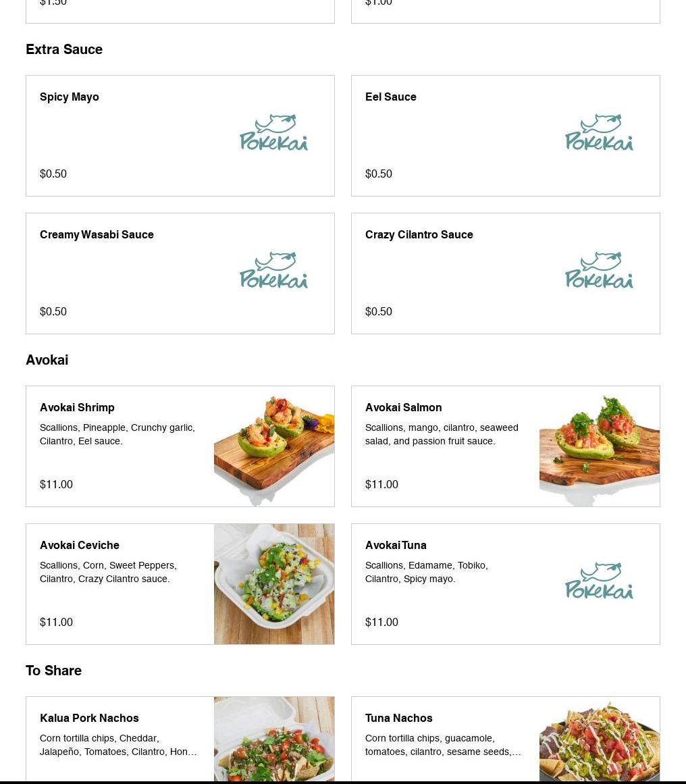Open the Tuna Nachos title
The height and width of the screenshot is (784, 686).
[x=398, y=718]
